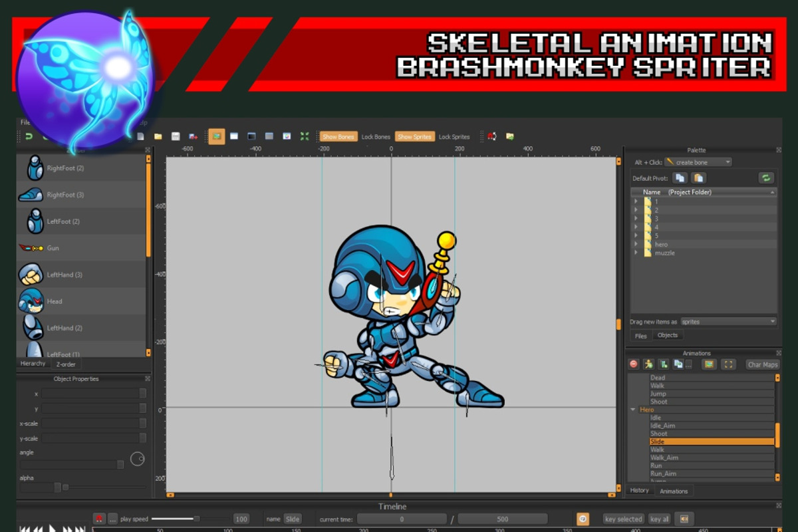Expand the hero folder in Palette
798x532 pixels.
tap(636, 245)
